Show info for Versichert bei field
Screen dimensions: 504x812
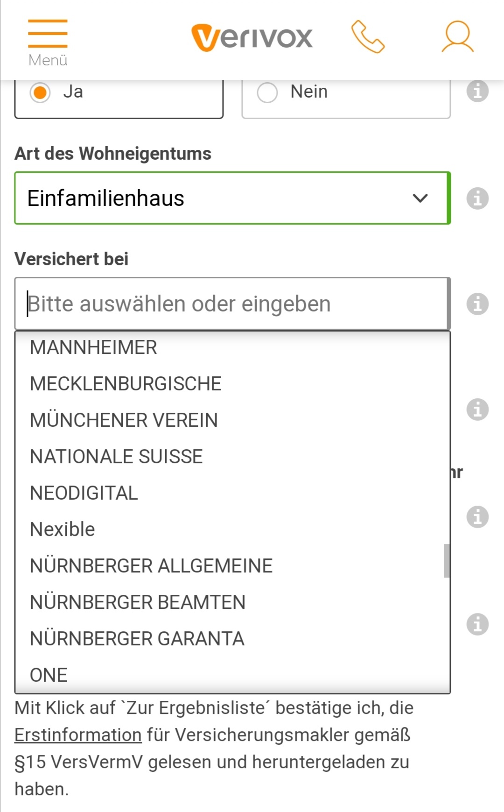tap(477, 304)
